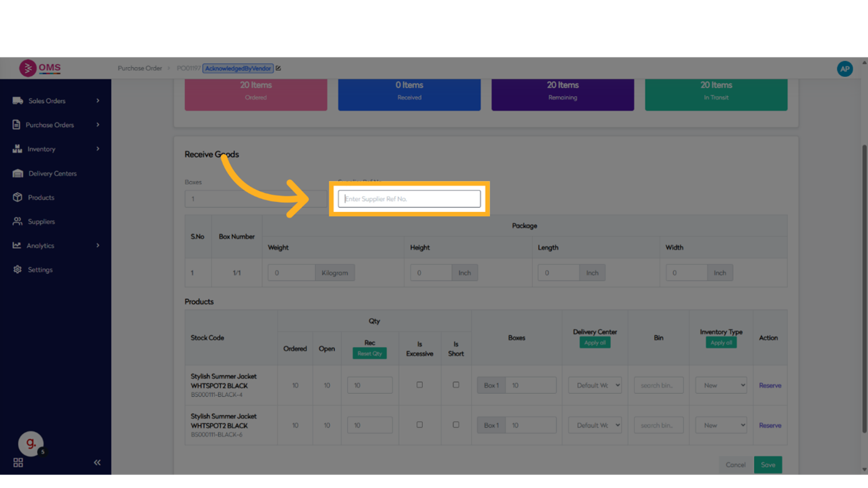Viewport: 868px width, 488px height.
Task: Check Is Excessive for BS000111-BLACK-6
Action: [x=420, y=424]
